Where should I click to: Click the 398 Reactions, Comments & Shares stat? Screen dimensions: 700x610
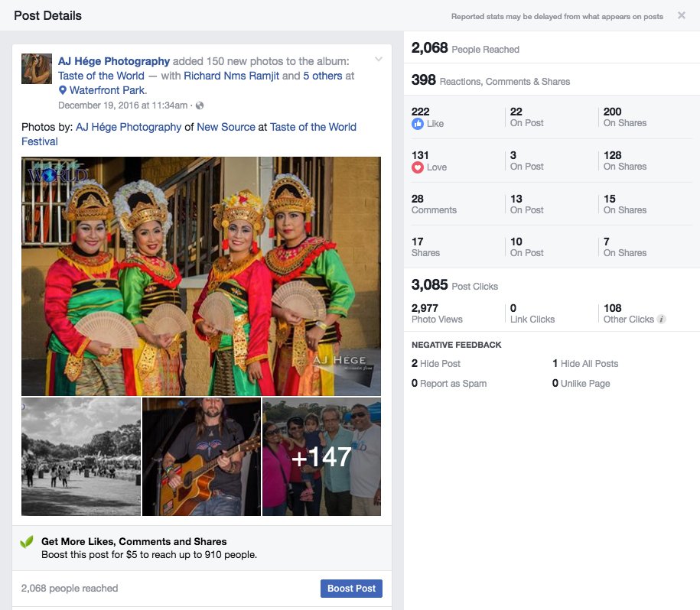tap(490, 79)
